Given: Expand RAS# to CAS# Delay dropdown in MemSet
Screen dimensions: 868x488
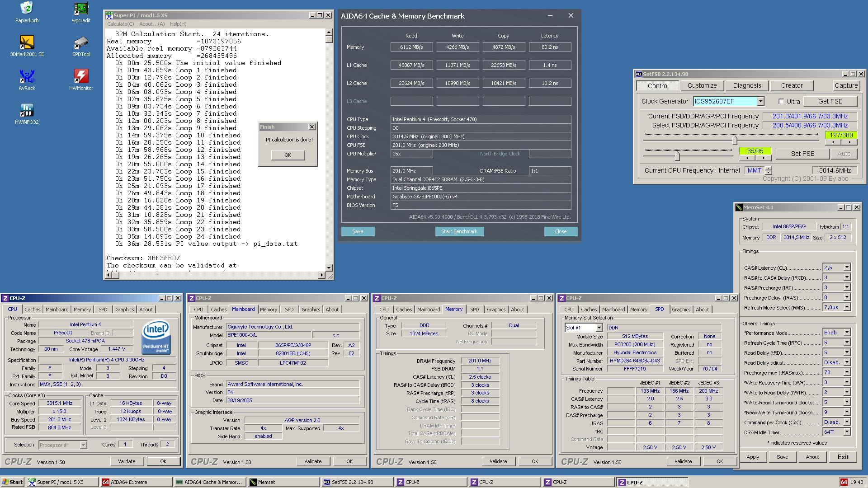Looking at the screenshot, I should (847, 277).
